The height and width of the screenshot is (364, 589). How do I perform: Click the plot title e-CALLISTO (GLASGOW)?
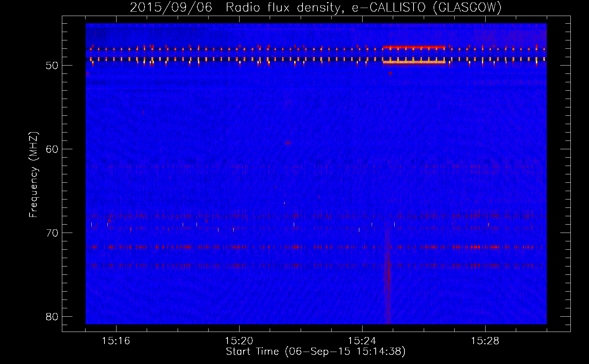tap(427, 7)
